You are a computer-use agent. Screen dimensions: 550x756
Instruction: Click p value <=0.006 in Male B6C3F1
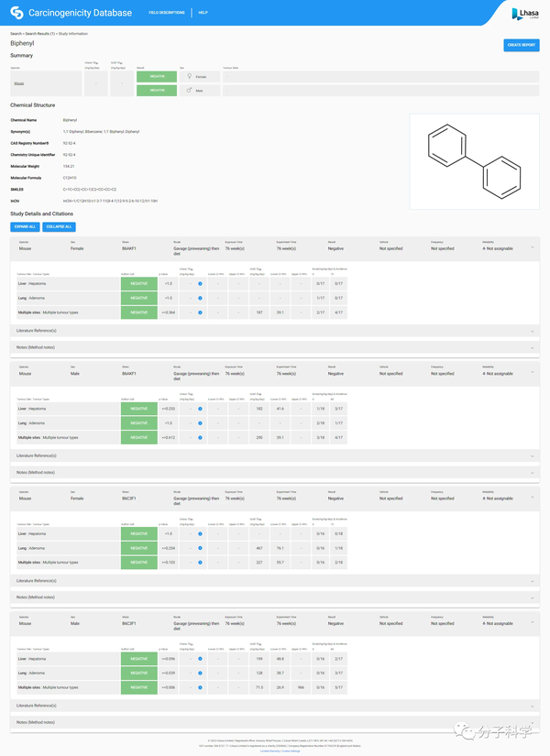pos(169,687)
